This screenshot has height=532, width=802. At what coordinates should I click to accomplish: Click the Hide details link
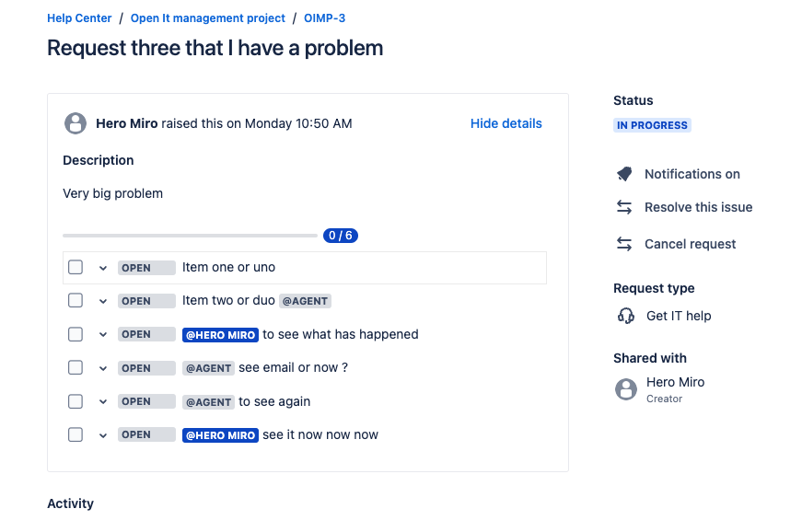[x=506, y=123]
